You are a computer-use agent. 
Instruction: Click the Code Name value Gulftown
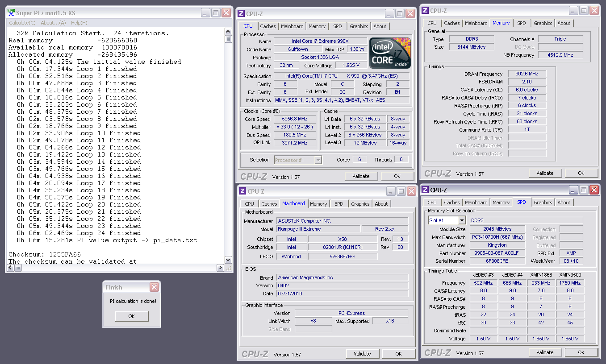tap(298, 50)
